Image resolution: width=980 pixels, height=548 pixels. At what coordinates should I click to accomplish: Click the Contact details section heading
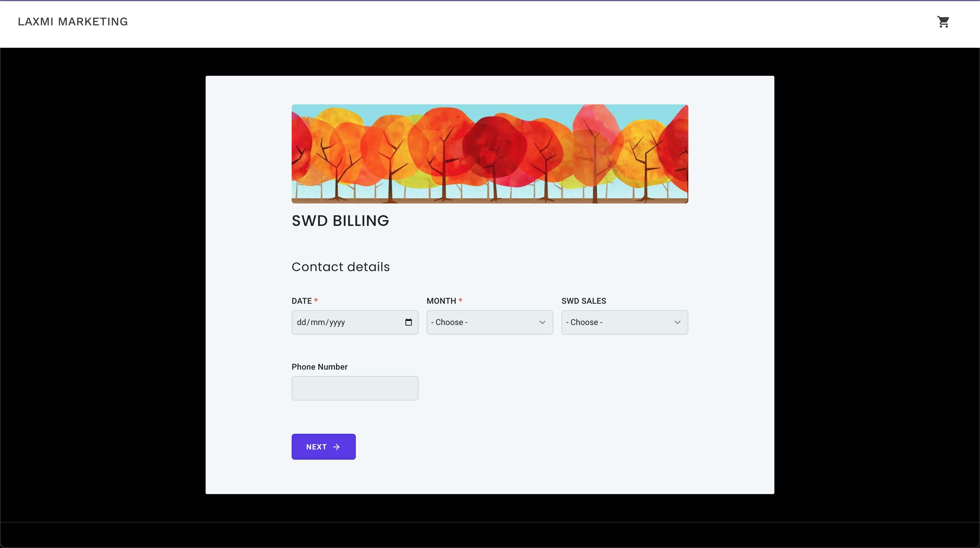(340, 267)
